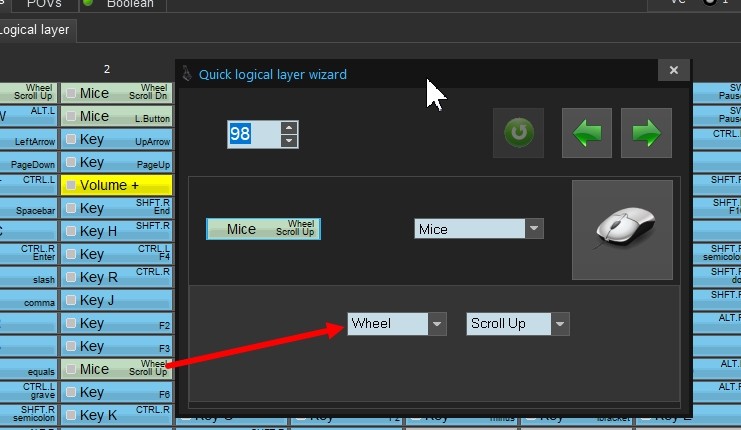741x430 pixels.
Task: Select the equals cell in first column
Action: tap(28, 369)
